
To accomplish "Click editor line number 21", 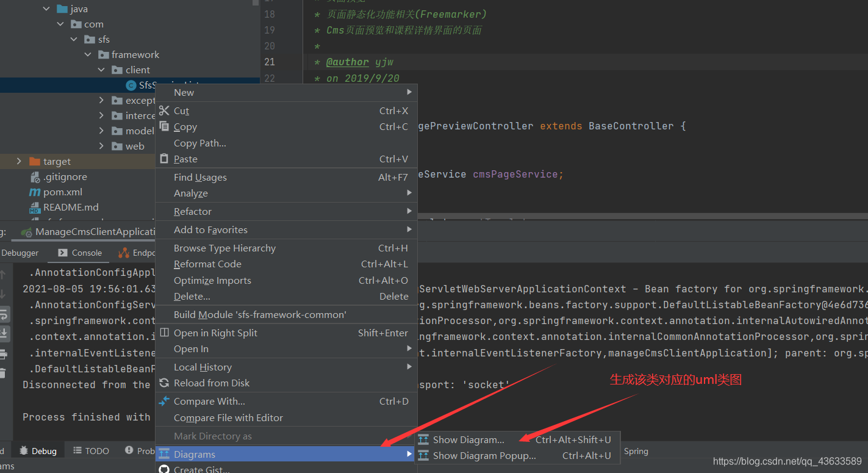I will tap(270, 62).
